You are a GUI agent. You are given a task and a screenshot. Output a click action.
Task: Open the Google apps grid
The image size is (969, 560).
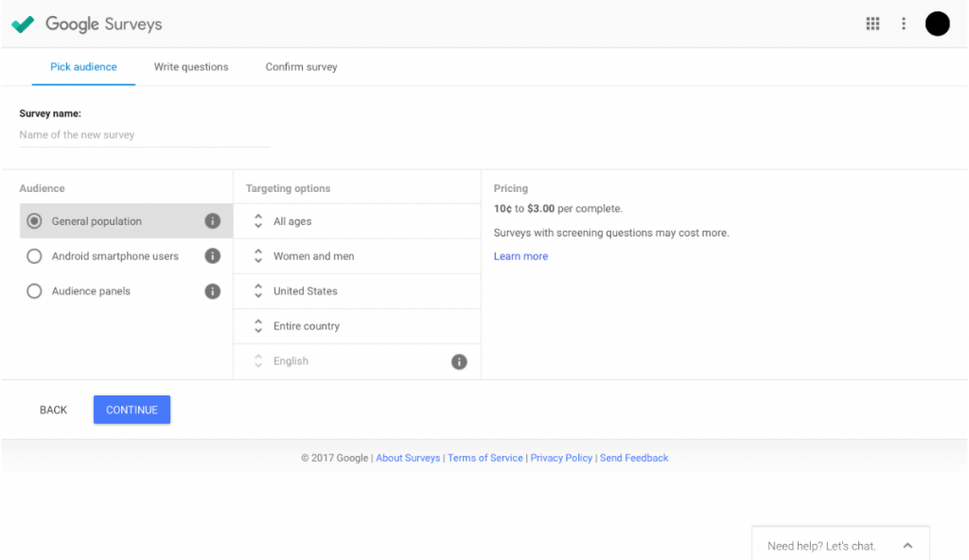pos(872,23)
